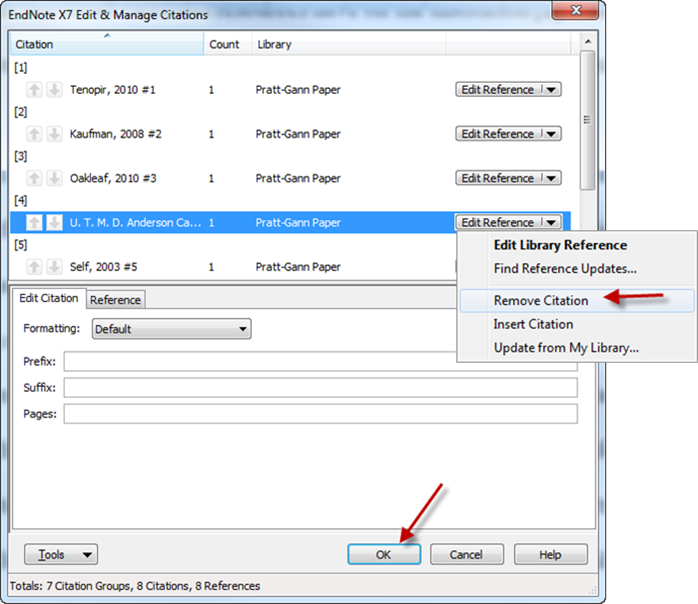The height and width of the screenshot is (604, 698).
Task: Open Edit Reference dropdown arrow for Kaufman row
Action: pyautogui.click(x=551, y=134)
